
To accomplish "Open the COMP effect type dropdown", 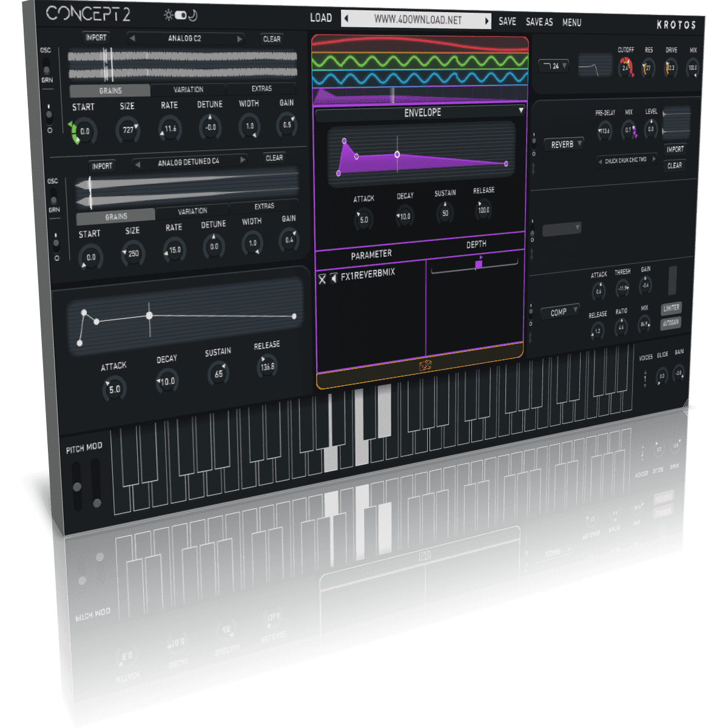I will point(561,312).
